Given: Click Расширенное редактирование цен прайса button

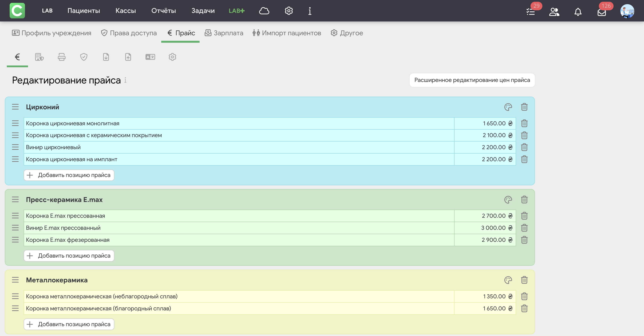Looking at the screenshot, I should [x=472, y=80].
